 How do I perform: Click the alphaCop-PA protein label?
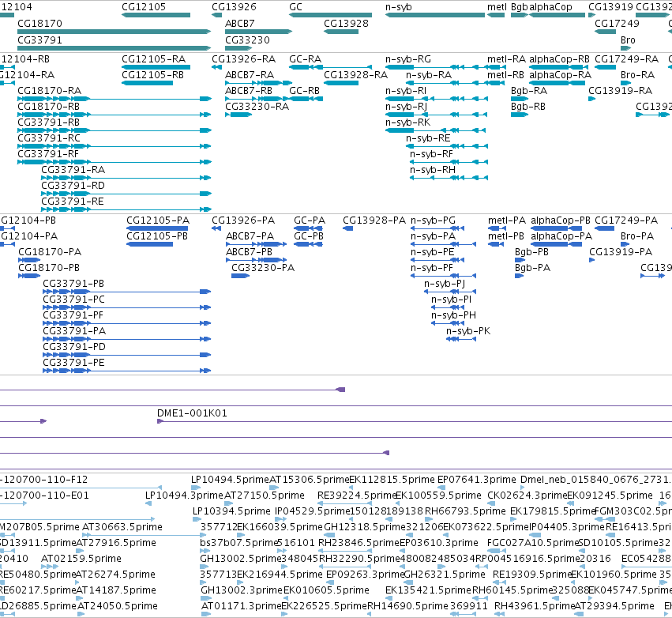click(x=562, y=236)
